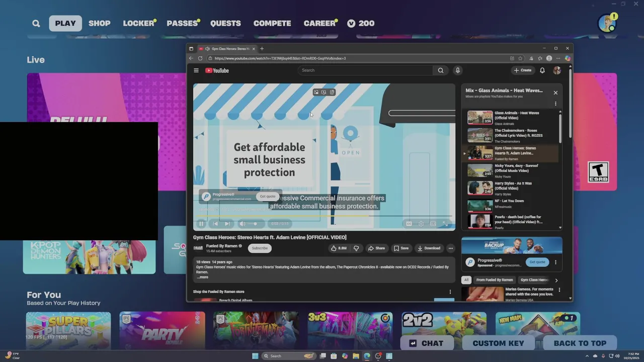Switch to the LOCKER tab in Fortnite
The height and width of the screenshot is (362, 644).
138,23
